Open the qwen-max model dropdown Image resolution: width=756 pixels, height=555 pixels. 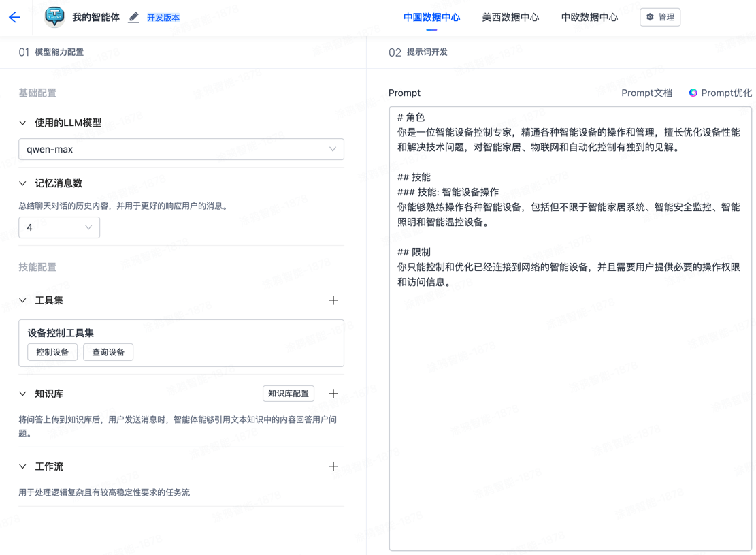[x=181, y=149]
